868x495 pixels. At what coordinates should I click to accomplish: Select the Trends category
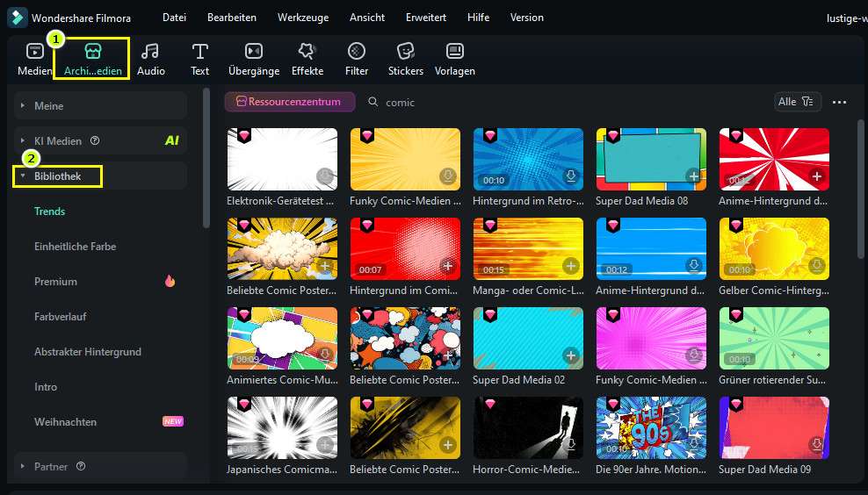tap(50, 212)
